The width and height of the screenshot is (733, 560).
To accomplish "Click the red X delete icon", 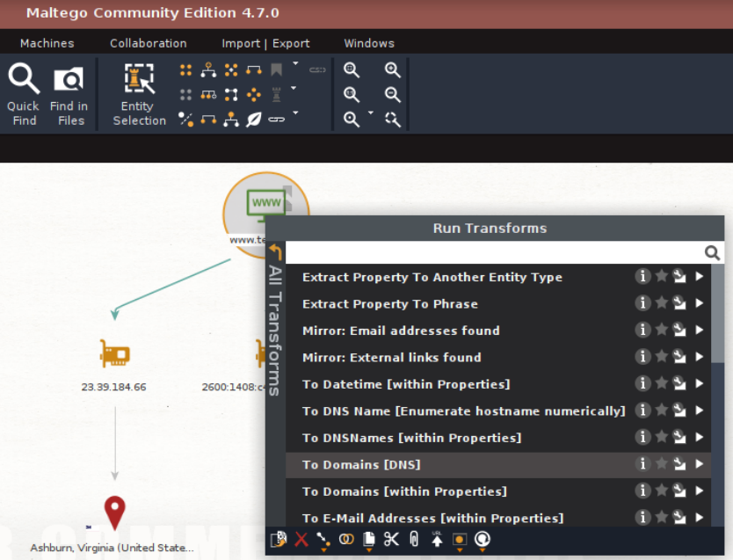I will (x=301, y=540).
